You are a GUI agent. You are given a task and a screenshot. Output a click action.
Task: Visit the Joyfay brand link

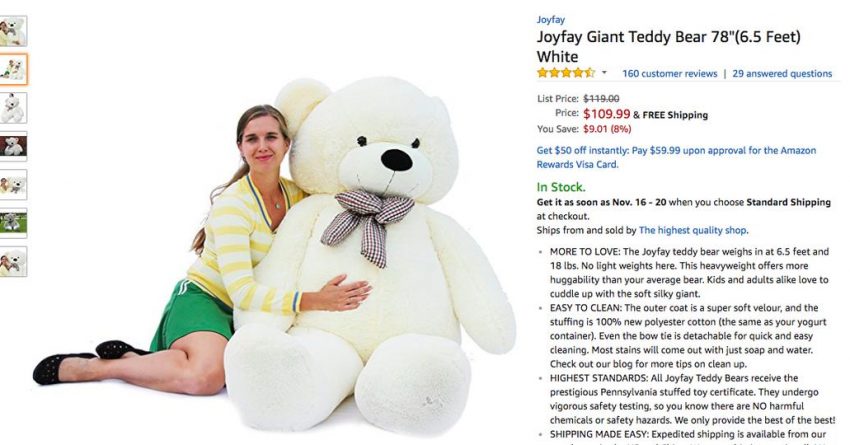pyautogui.click(x=550, y=20)
